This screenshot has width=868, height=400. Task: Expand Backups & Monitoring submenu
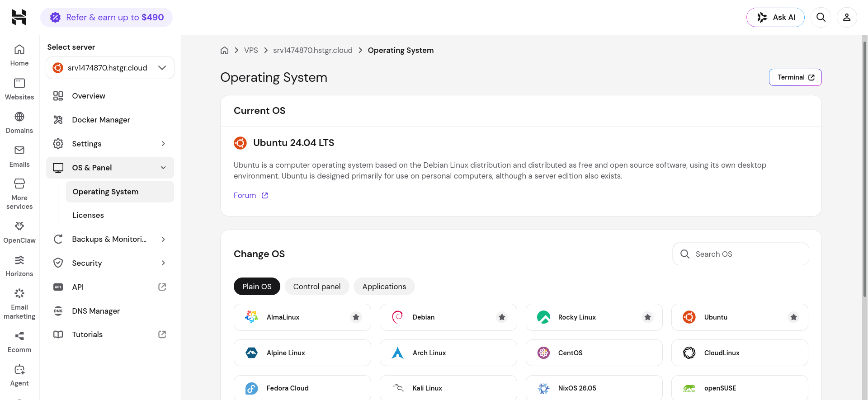tap(110, 239)
